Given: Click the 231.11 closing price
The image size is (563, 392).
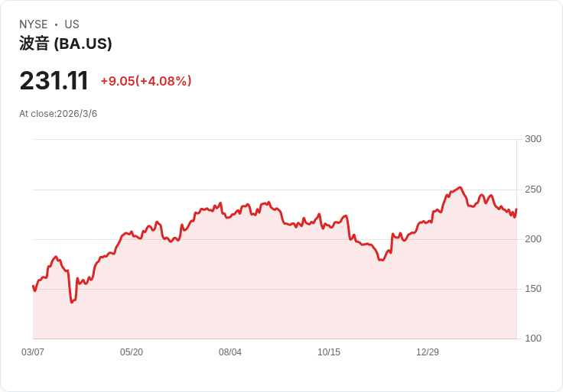Looking at the screenshot, I should coord(54,80).
